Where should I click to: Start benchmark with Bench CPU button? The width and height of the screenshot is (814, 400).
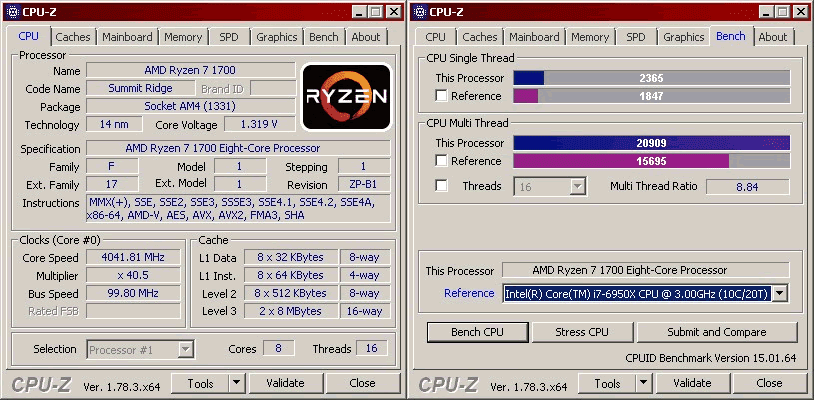pyautogui.click(x=478, y=332)
